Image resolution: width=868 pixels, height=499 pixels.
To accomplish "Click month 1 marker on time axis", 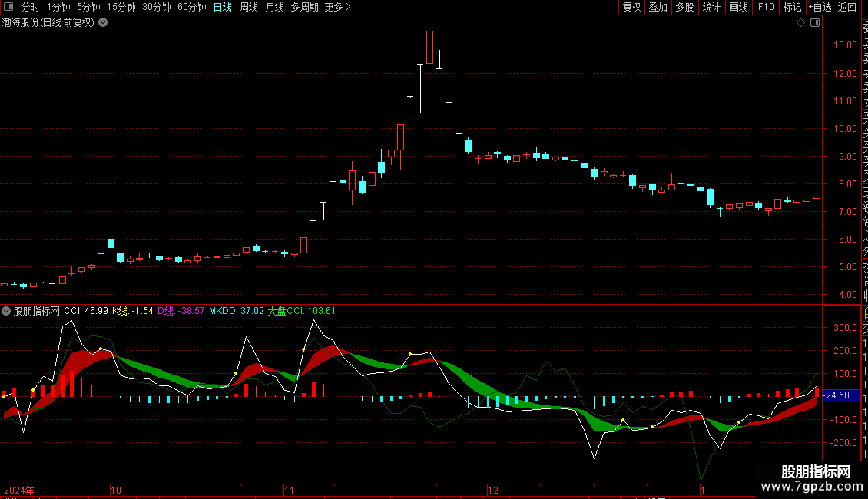I will pos(703,490).
